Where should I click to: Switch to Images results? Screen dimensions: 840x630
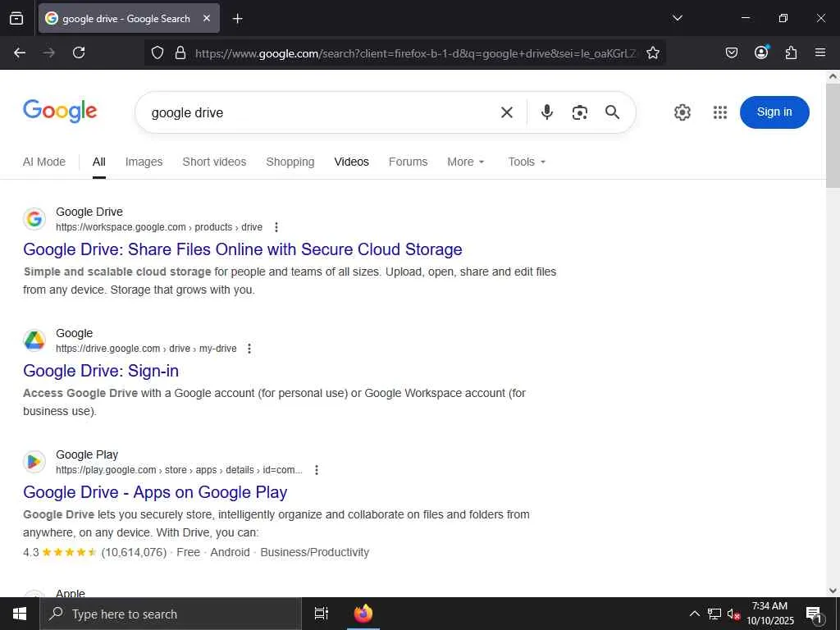[144, 162]
